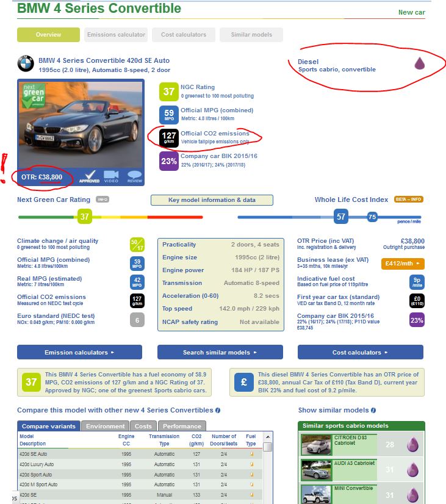Viewport: 446px width, 504px height.
Task: Expand the Emission calculators button
Action: (x=79, y=352)
